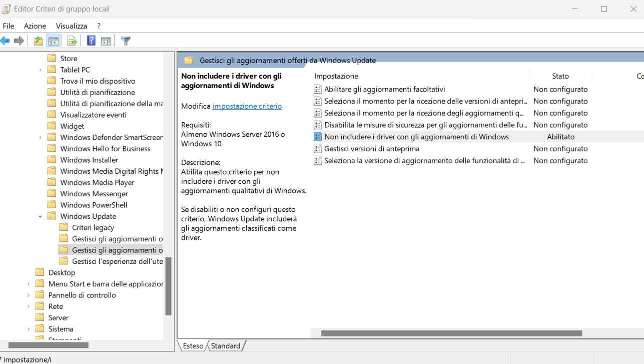Collapse the Windows Update tree node
Viewport: 644px width, 364px height.
pos(41,216)
